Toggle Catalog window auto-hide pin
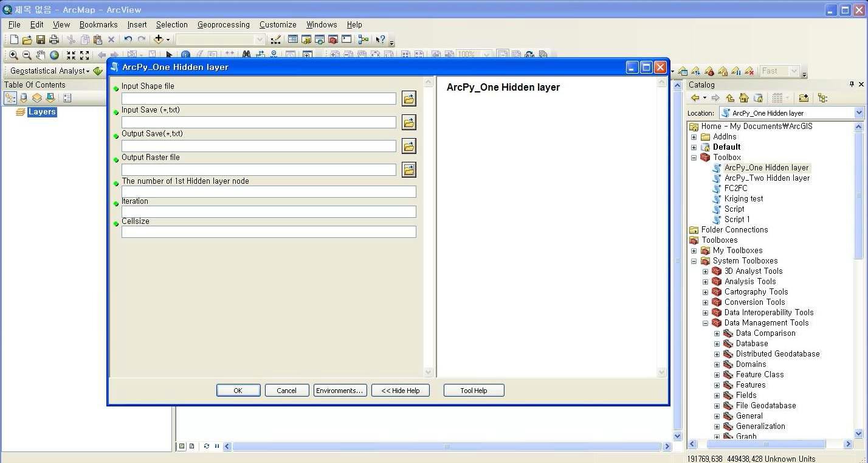 pyautogui.click(x=852, y=85)
